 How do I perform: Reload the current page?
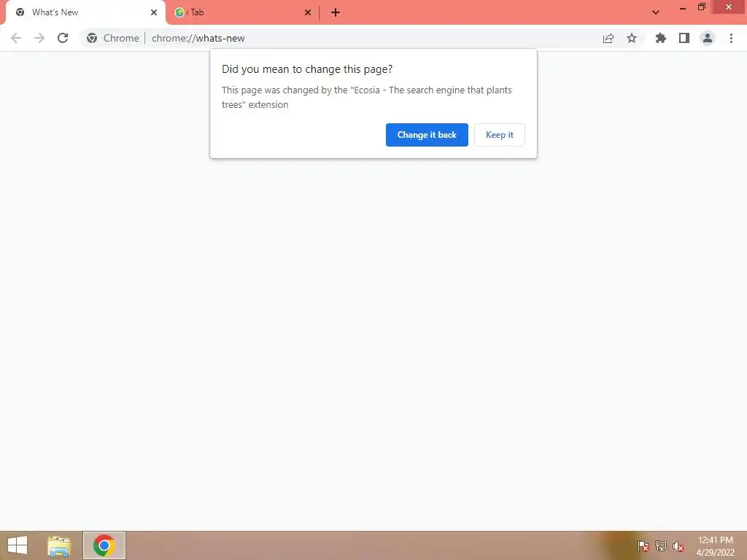63,38
